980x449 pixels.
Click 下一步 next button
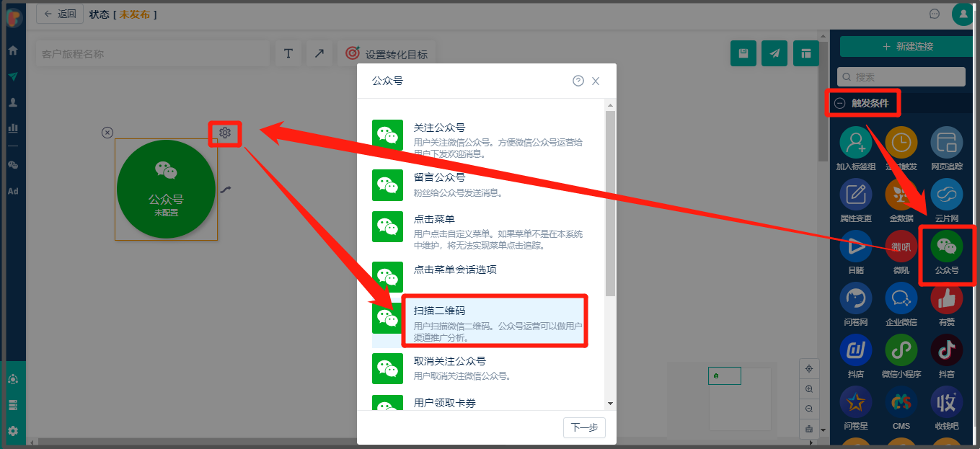click(x=584, y=427)
